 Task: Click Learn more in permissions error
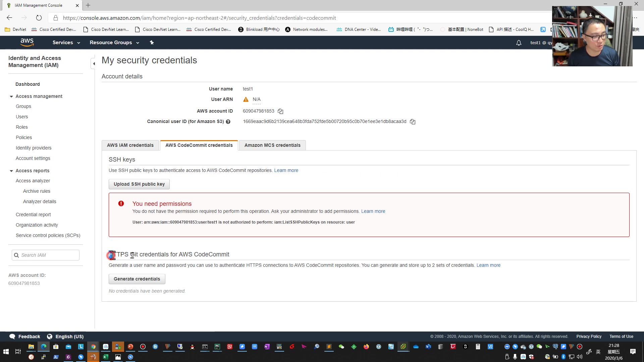click(373, 211)
